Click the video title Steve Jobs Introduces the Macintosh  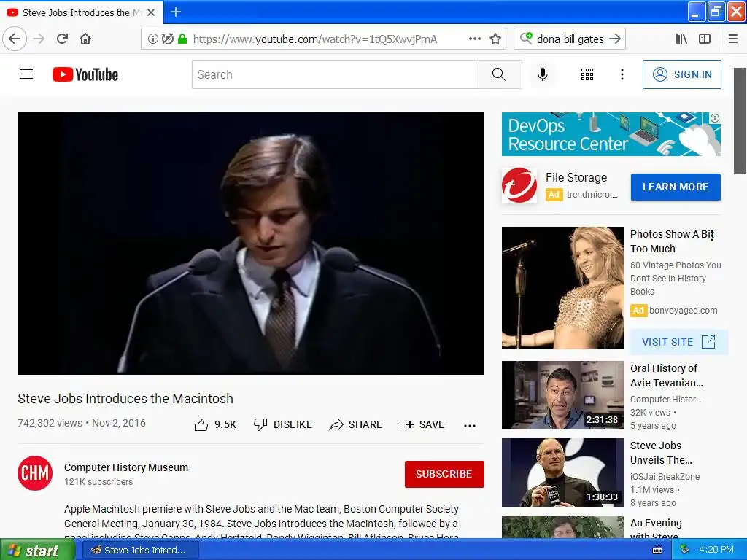tap(125, 399)
